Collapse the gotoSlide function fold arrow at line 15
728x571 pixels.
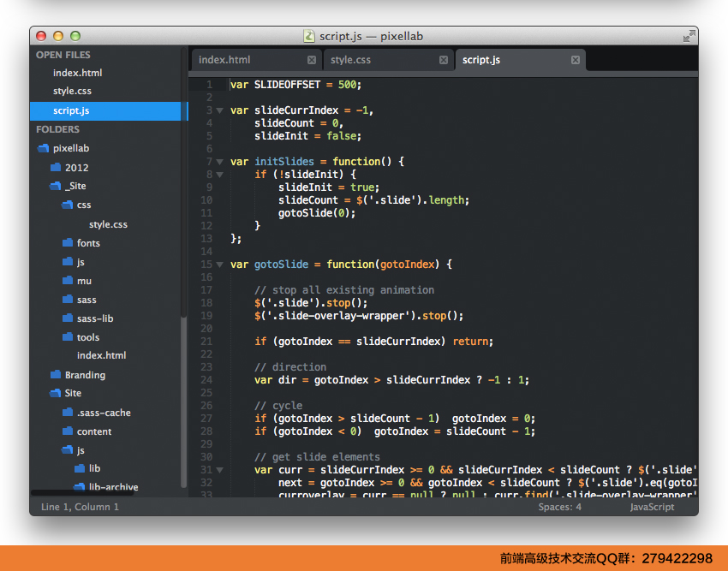[219, 265]
